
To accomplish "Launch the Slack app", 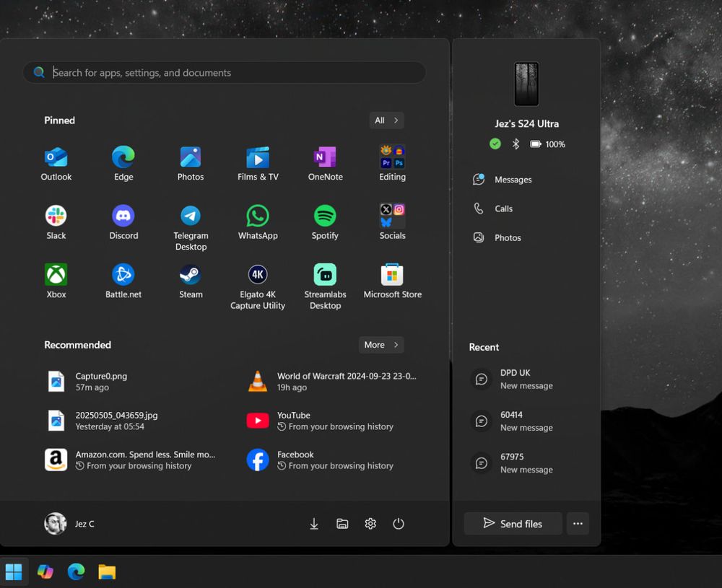I will pos(56,222).
